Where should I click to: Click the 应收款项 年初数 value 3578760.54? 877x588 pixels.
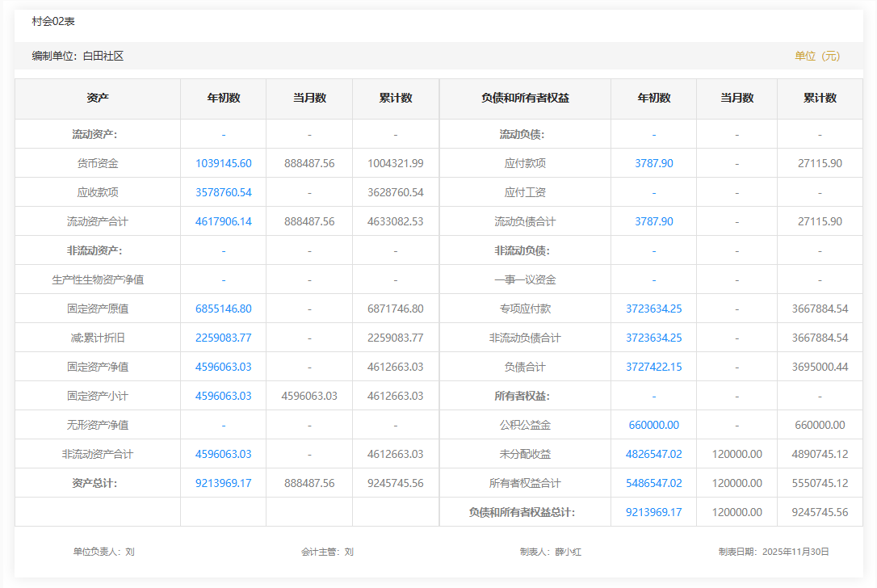pos(223,192)
